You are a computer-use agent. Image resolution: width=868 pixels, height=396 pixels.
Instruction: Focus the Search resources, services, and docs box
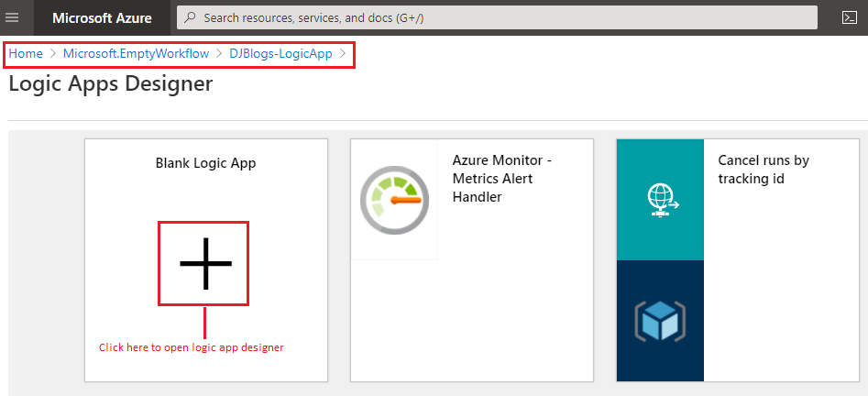click(x=497, y=17)
